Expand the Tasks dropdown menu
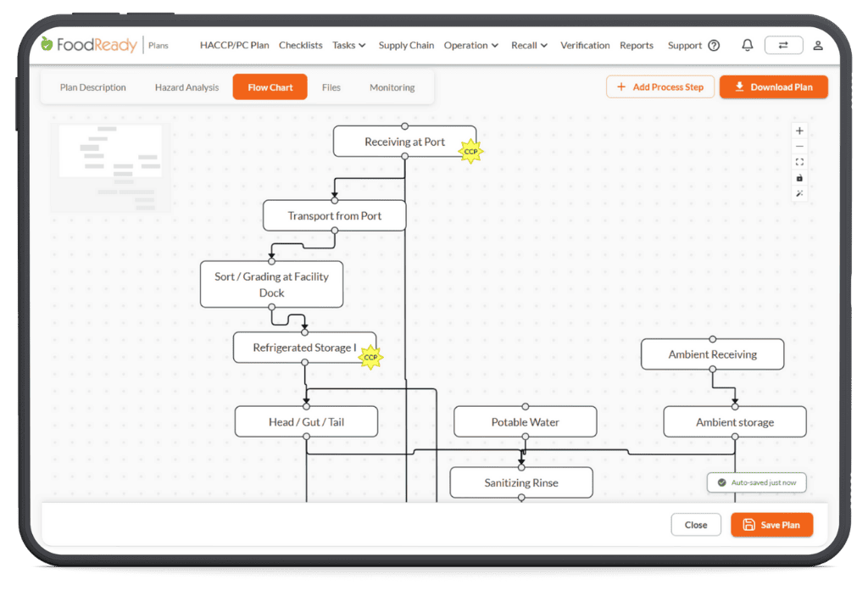The image size is (868, 596). click(x=348, y=46)
